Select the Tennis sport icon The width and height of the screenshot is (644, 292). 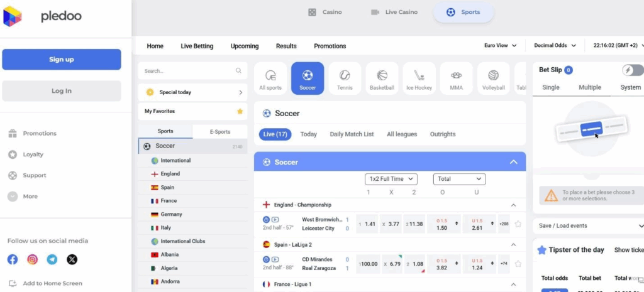click(x=345, y=78)
